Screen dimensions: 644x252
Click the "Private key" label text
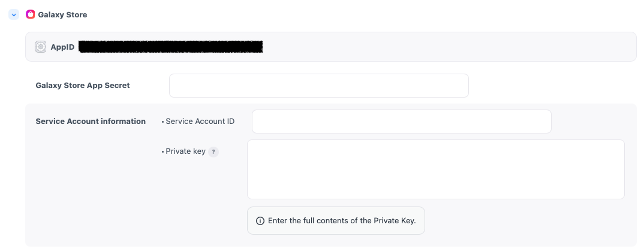pos(185,151)
